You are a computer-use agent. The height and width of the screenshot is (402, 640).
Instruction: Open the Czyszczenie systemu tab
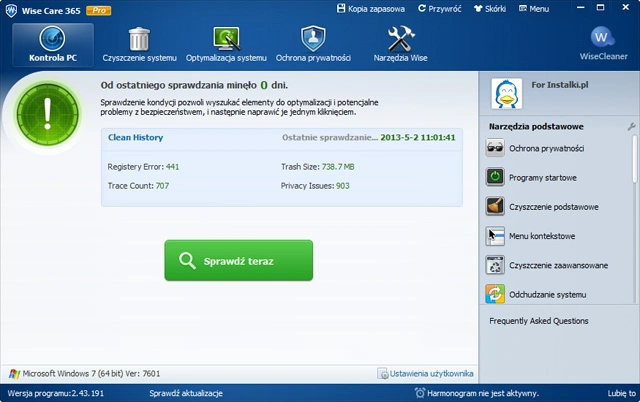pyautogui.click(x=140, y=45)
